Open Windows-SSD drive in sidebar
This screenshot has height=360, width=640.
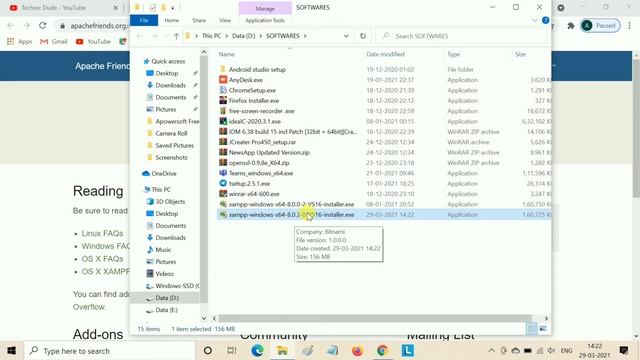point(177,286)
